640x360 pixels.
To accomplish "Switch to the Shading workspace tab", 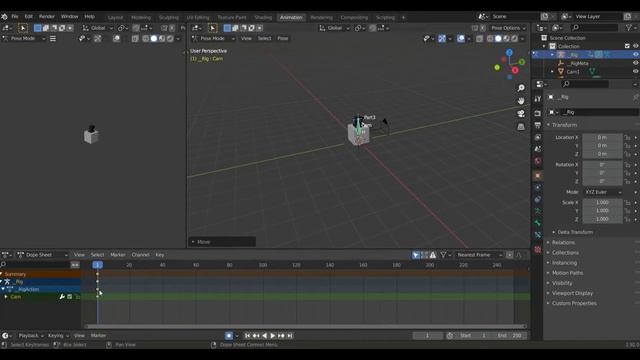I will (263, 18).
